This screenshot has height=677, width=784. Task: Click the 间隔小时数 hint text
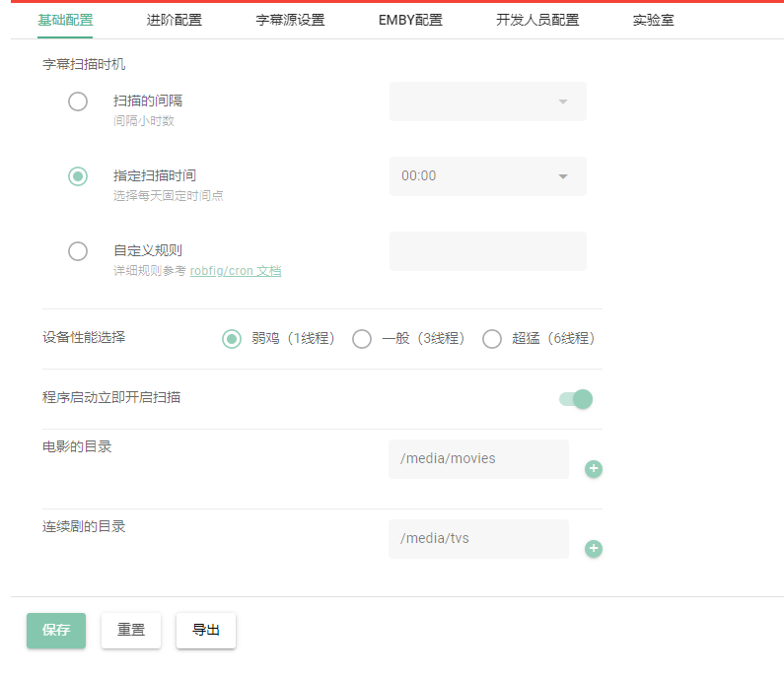pos(144,121)
